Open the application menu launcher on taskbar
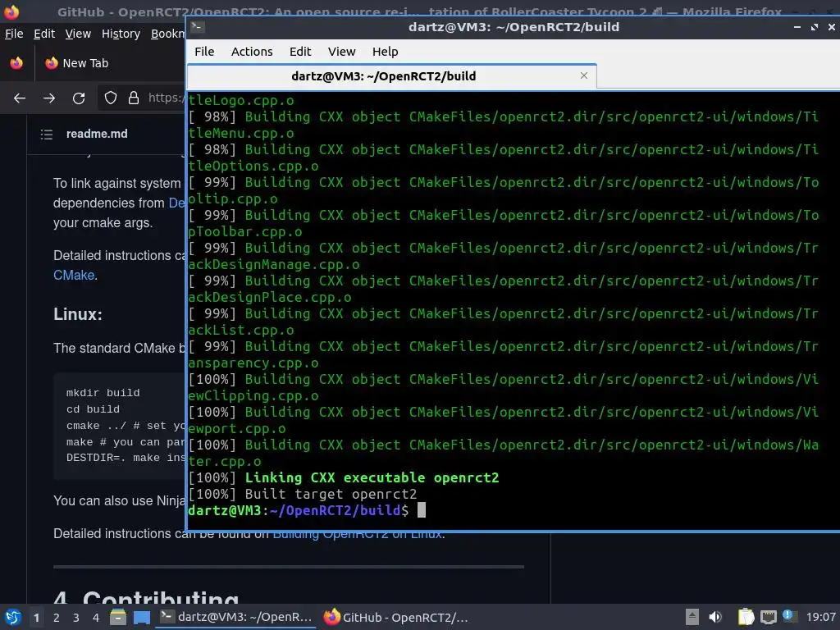This screenshot has height=630, width=840. tap(12, 617)
